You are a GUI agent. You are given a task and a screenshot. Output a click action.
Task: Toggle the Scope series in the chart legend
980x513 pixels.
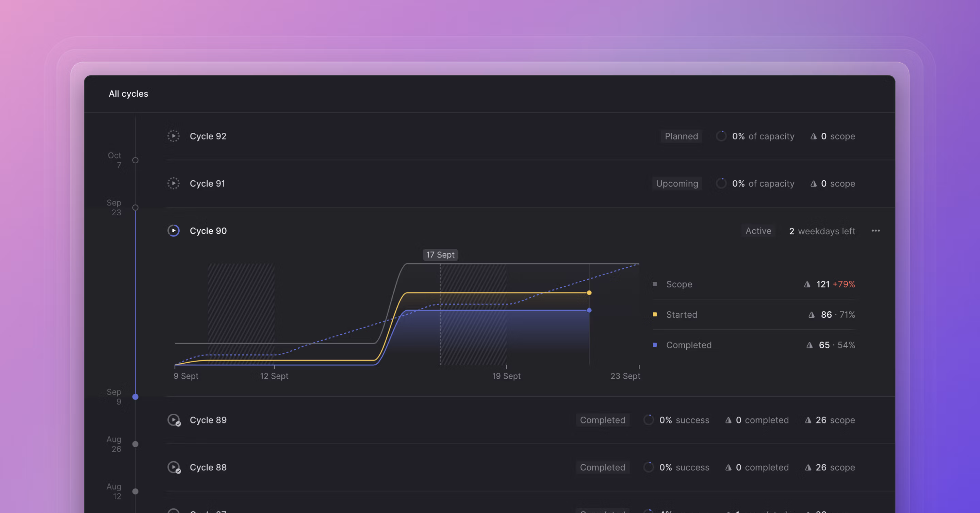[x=680, y=284]
